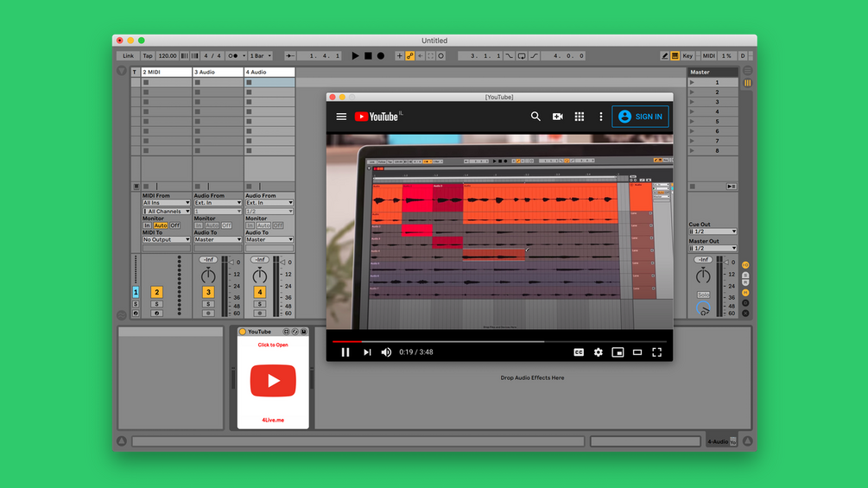Click the Tap tempo button
This screenshot has height=488, width=868.
[x=147, y=56]
